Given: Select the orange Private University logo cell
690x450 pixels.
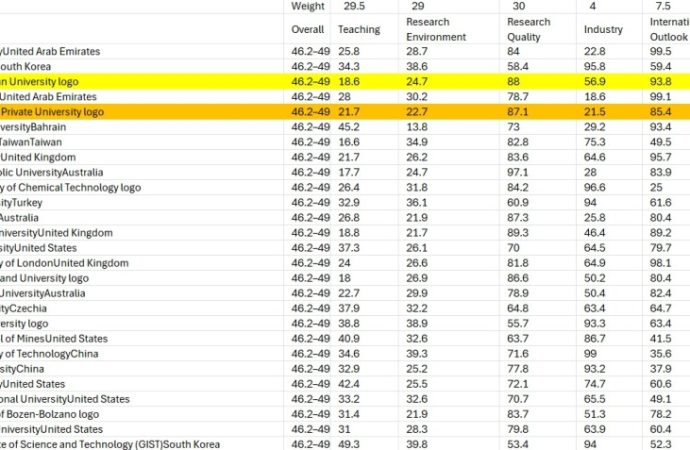Looking at the screenshot, I should (x=60, y=112).
